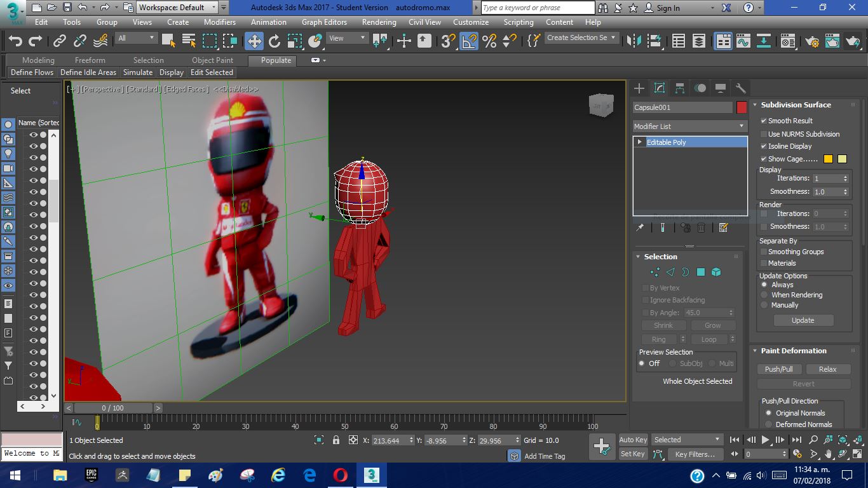Image resolution: width=868 pixels, height=488 pixels.
Task: Switch to the Object Paint tab
Action: [212, 60]
